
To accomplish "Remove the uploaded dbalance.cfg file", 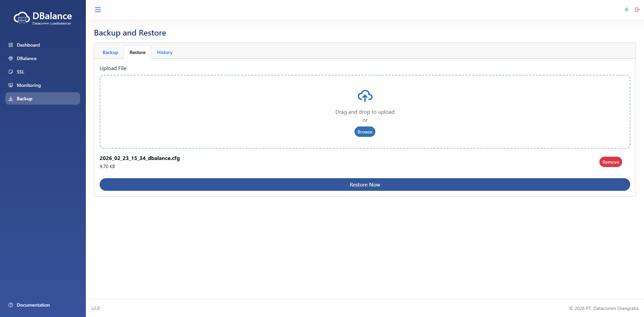I will pyautogui.click(x=610, y=162).
